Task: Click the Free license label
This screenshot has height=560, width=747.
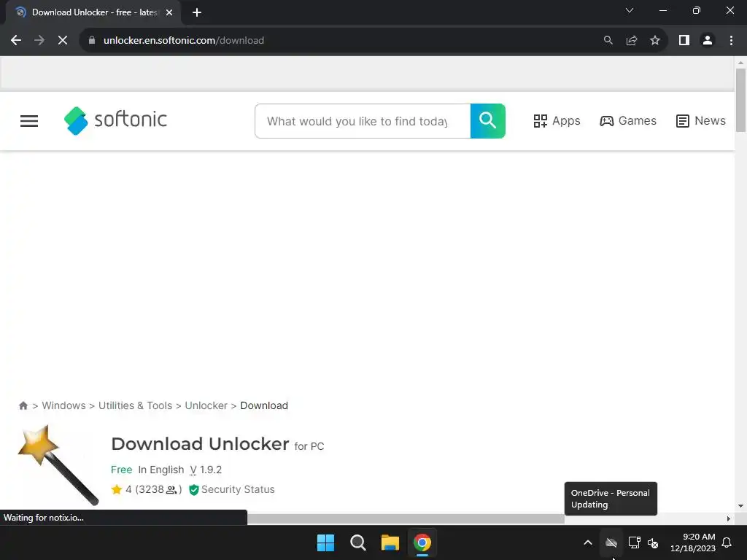Action: click(122, 470)
